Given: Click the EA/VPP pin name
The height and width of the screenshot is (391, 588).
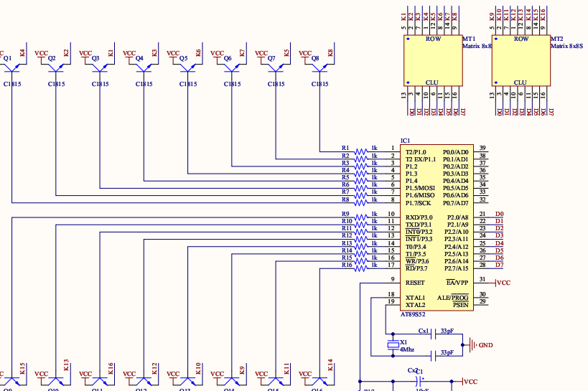Looking at the screenshot, I should point(457,283).
